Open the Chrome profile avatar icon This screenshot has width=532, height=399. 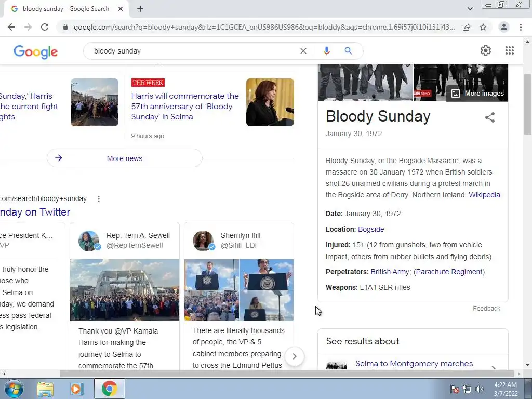tap(504, 27)
